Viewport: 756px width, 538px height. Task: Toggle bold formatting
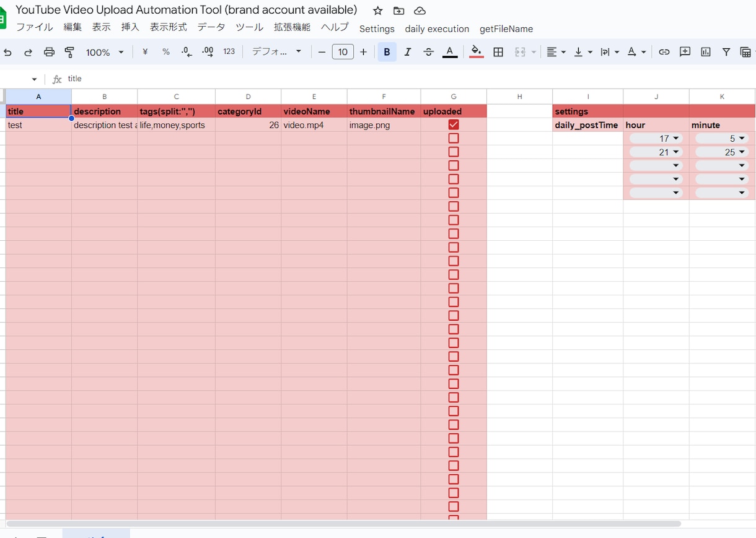[387, 52]
